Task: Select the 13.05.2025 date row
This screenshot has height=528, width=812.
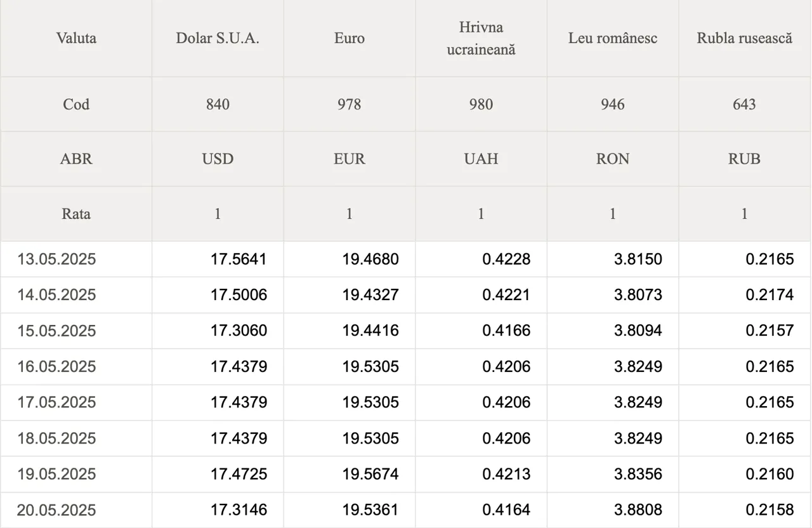Action: pyautogui.click(x=406, y=259)
